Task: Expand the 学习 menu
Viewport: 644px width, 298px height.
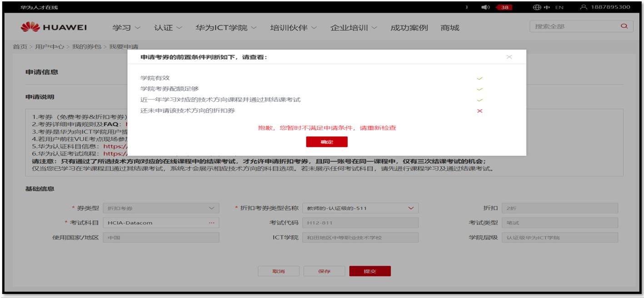Action: [126, 28]
